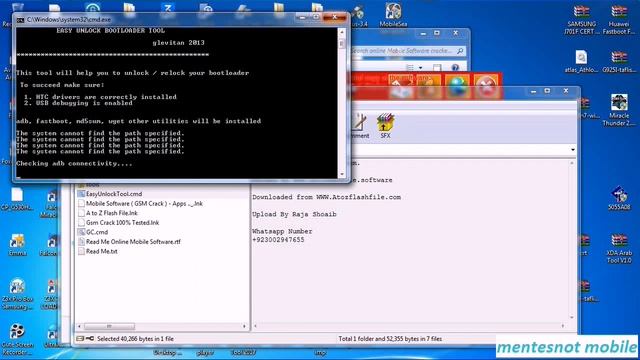
Task: Click 'Checking adb connectivity' line in cmd
Action: [x=74, y=164]
